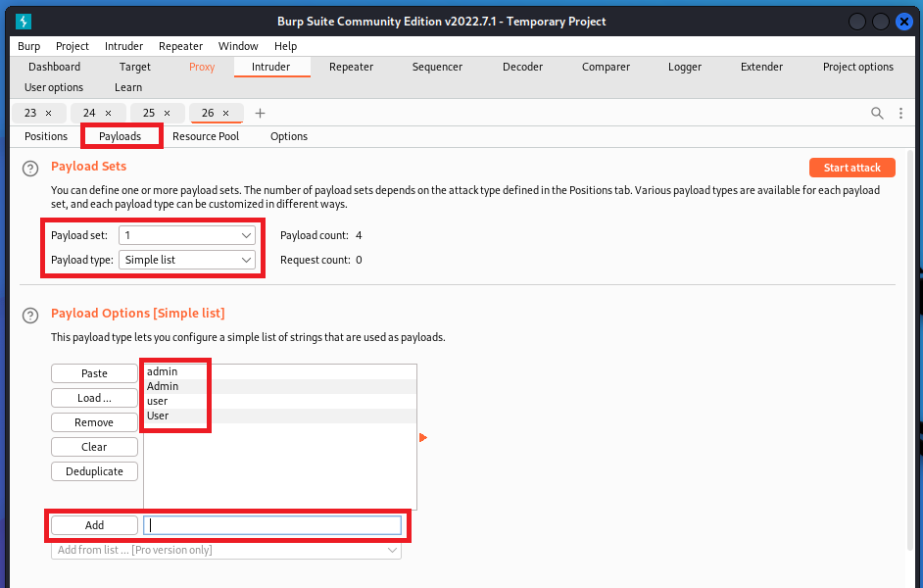Go to the Decoder tab
Viewport: 923px width, 588px height.
tap(522, 67)
